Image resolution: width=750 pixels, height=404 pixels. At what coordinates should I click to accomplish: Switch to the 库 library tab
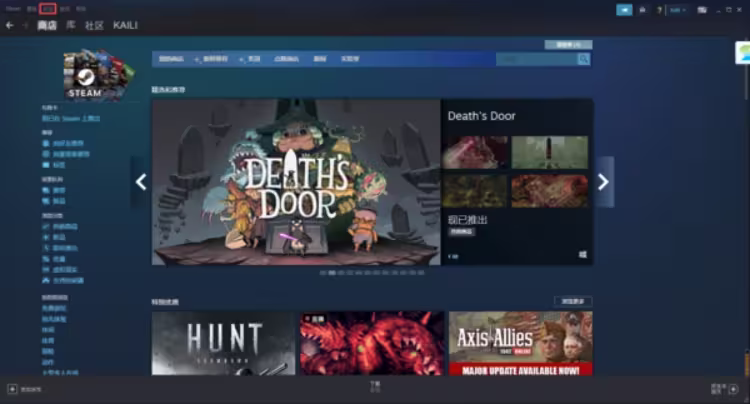(70, 25)
